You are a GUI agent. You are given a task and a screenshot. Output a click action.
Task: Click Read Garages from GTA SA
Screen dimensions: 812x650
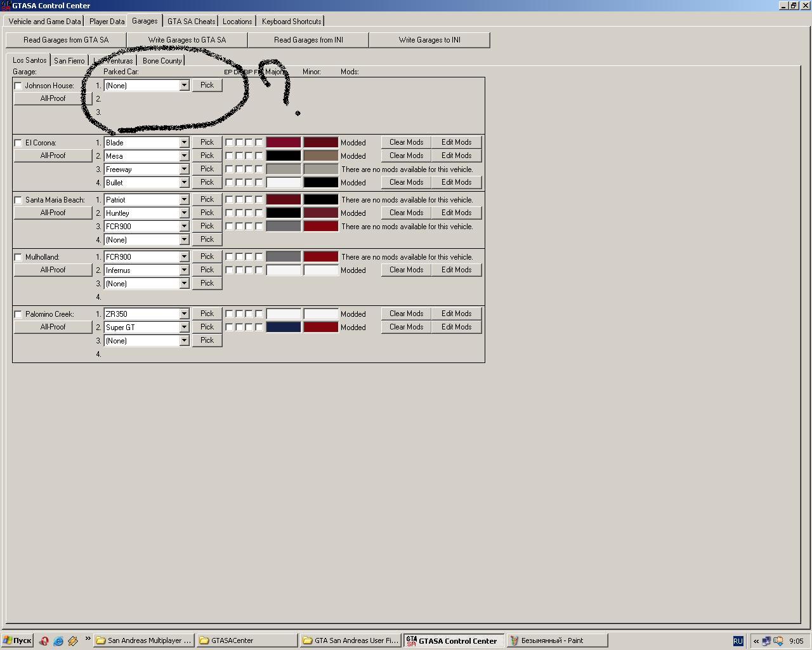click(x=66, y=40)
